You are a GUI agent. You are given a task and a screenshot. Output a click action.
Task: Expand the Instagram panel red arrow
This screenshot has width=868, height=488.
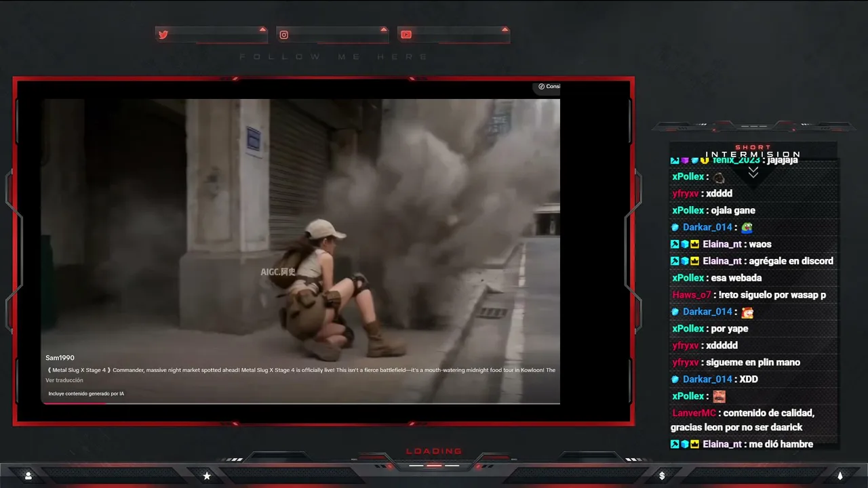tap(384, 29)
